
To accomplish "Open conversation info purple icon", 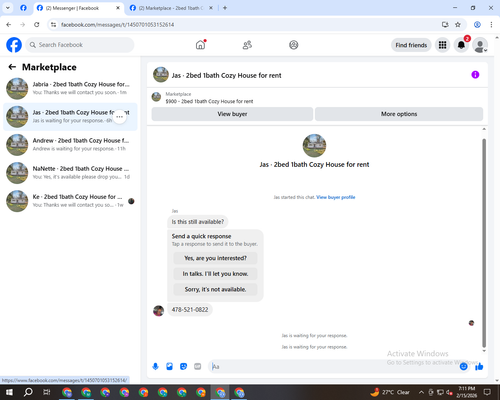I will pos(475,75).
